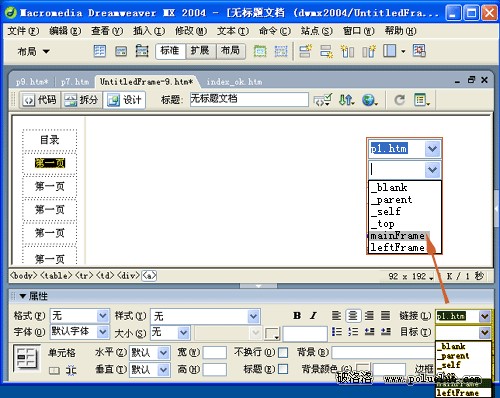
Task: Open the 文件 menu
Action: tap(23, 31)
